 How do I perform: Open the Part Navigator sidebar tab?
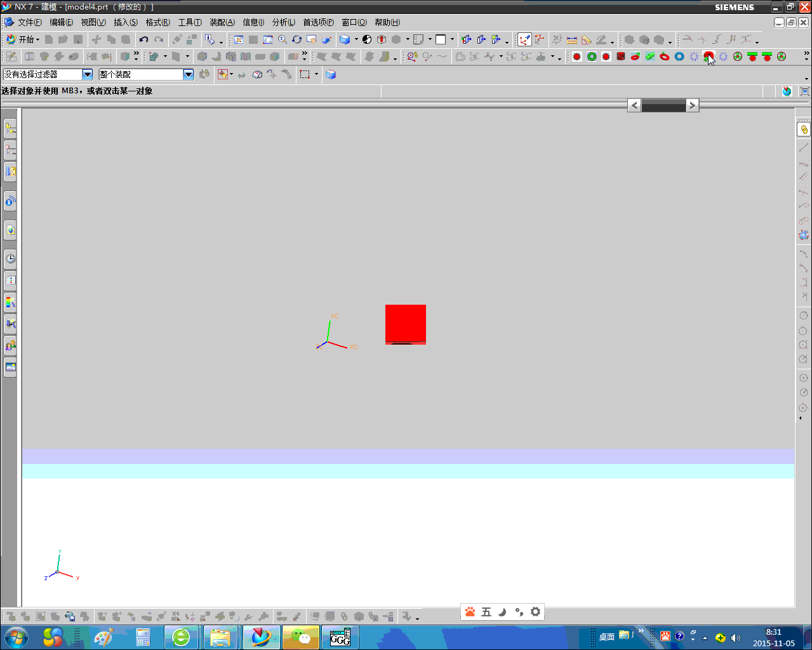pos(10,171)
